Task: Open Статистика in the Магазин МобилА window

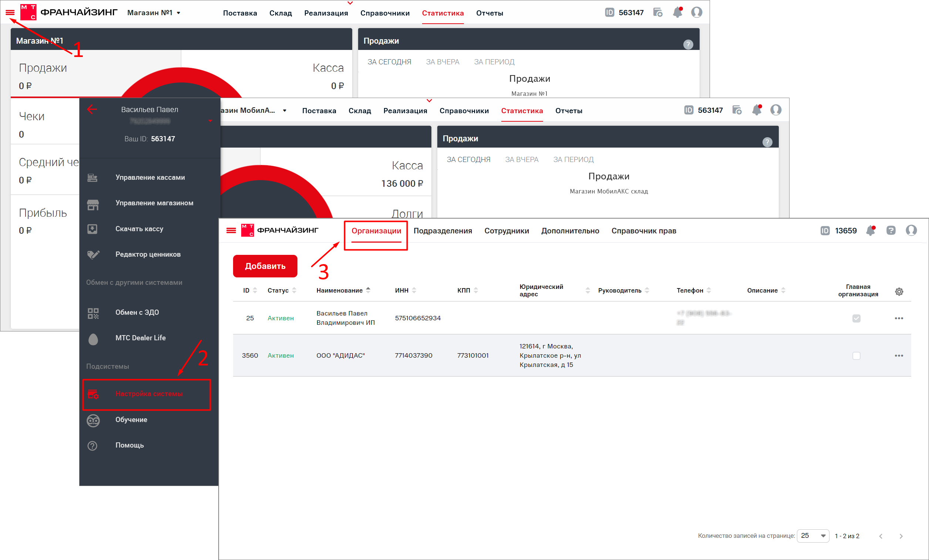Action: [x=522, y=111]
